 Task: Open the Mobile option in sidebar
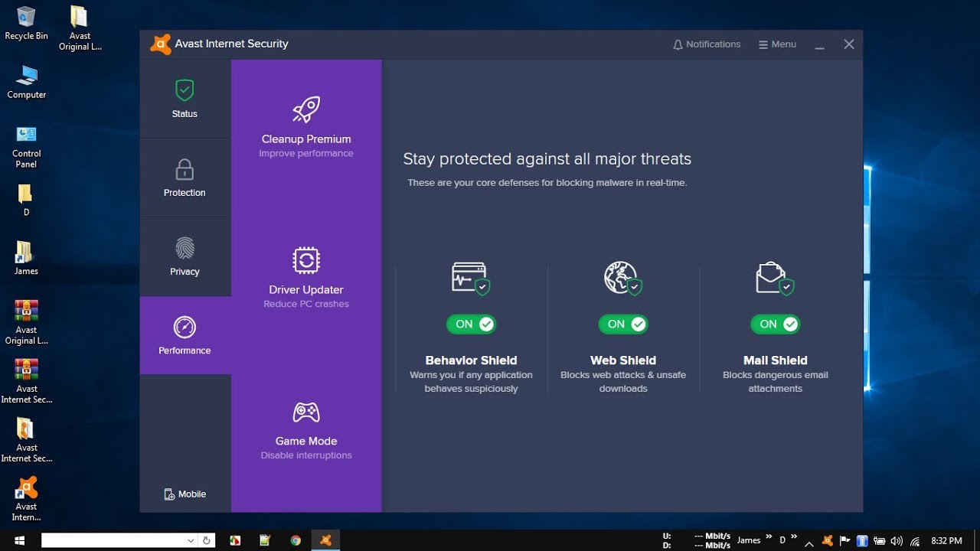point(185,494)
